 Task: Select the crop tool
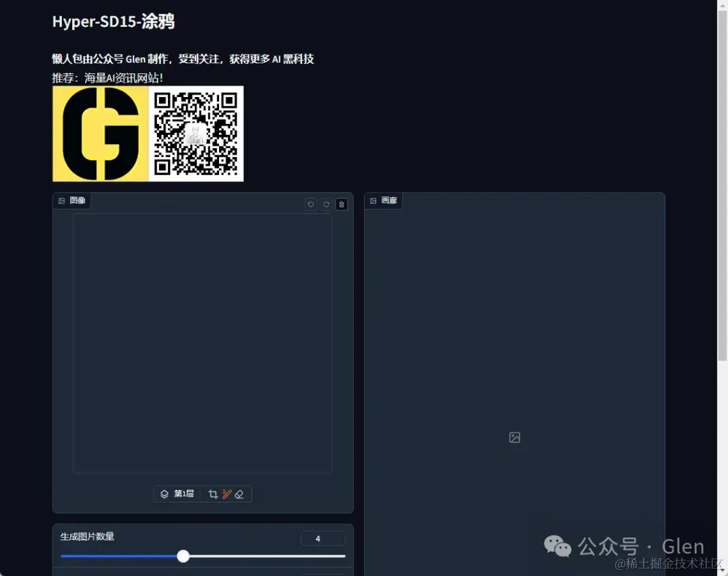click(x=213, y=494)
